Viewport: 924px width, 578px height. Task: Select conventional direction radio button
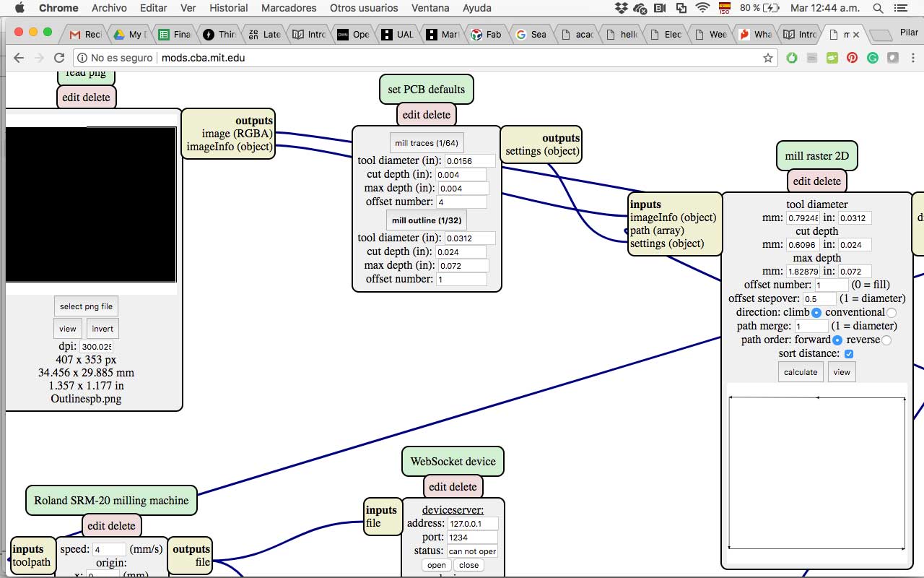(892, 313)
